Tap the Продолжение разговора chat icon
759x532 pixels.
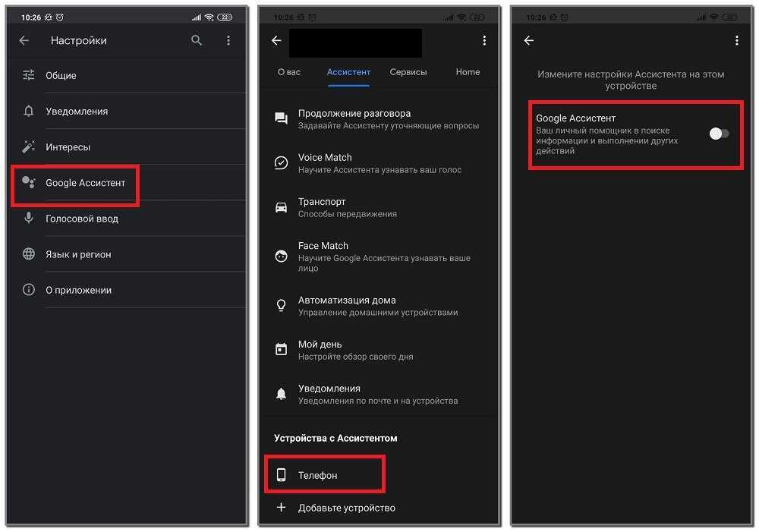282,118
